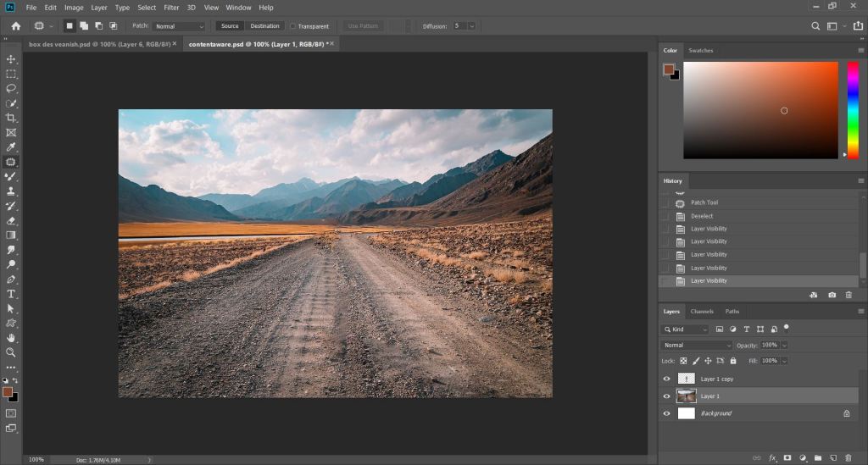Enable the Transparent checkbox

[x=293, y=26]
